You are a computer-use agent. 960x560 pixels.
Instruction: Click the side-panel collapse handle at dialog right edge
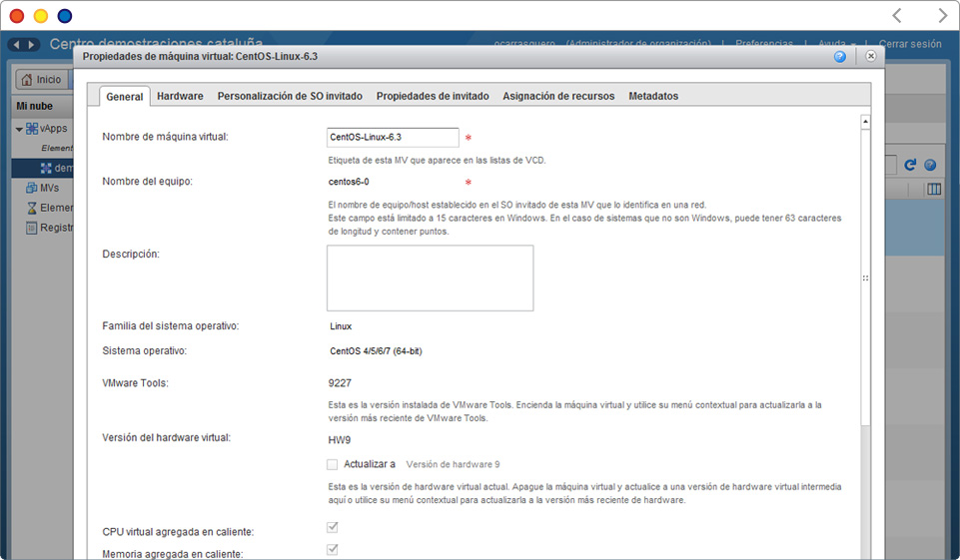(x=865, y=279)
